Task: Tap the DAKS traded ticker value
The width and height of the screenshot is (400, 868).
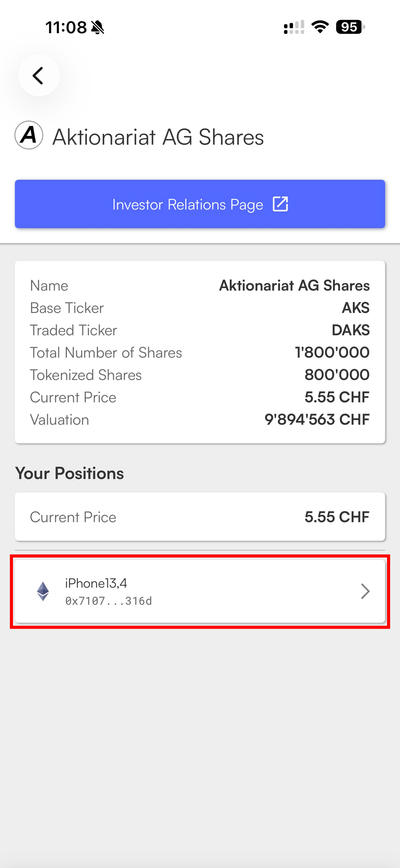Action: (x=350, y=330)
